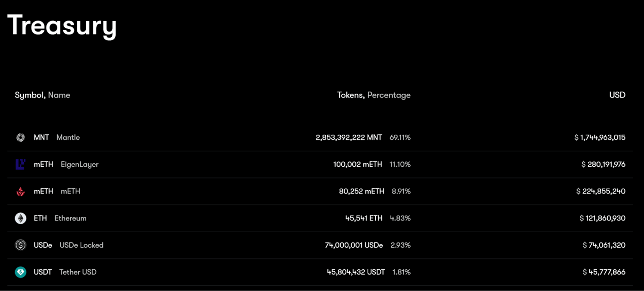The width and height of the screenshot is (644, 291).
Task: Click the Ethereum ETH diamond icon
Action: (x=20, y=218)
